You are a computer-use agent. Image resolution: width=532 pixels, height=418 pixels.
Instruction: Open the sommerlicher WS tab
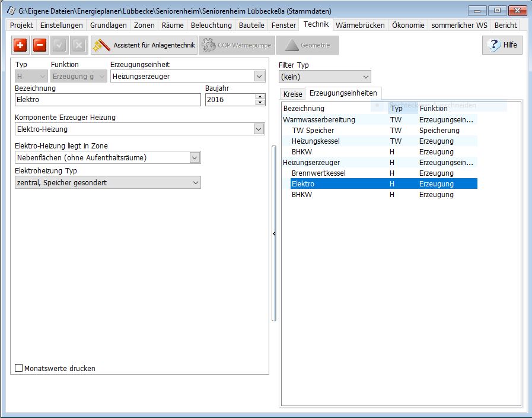(460, 25)
